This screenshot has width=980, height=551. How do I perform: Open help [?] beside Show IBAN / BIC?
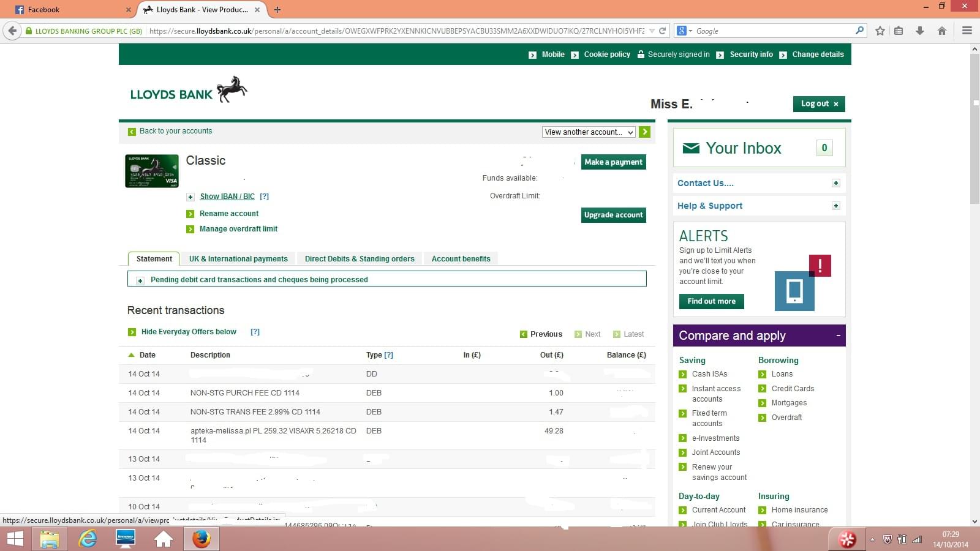[264, 197]
